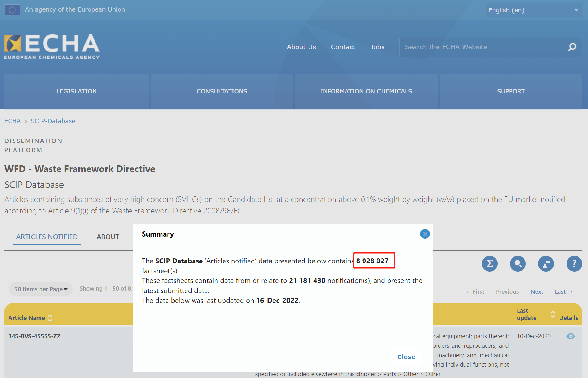Click the Summary sigma icon button
The image size is (588, 378).
[489, 264]
